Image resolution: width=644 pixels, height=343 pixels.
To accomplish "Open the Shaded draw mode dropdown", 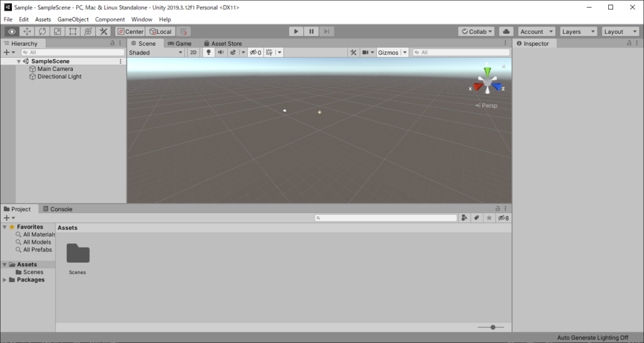I will pos(156,53).
